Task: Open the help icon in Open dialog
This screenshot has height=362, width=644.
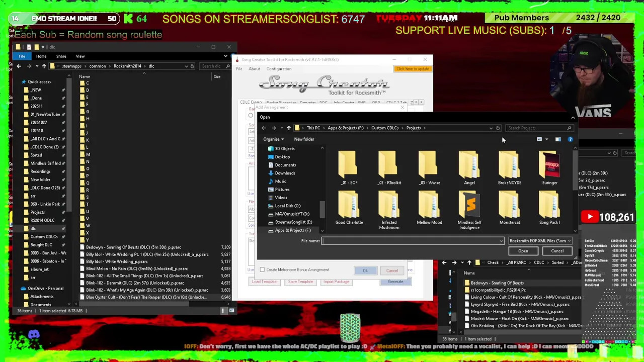Action: (570, 139)
